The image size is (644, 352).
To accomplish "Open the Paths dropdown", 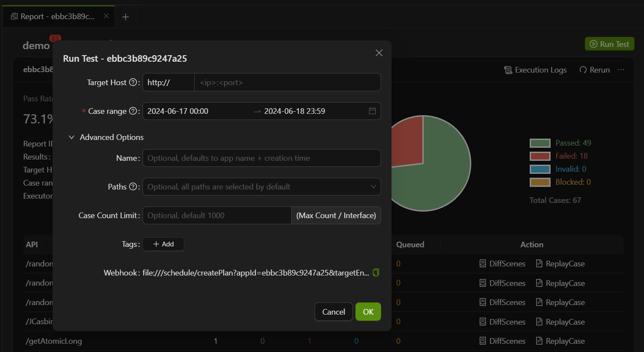I will coord(262,187).
